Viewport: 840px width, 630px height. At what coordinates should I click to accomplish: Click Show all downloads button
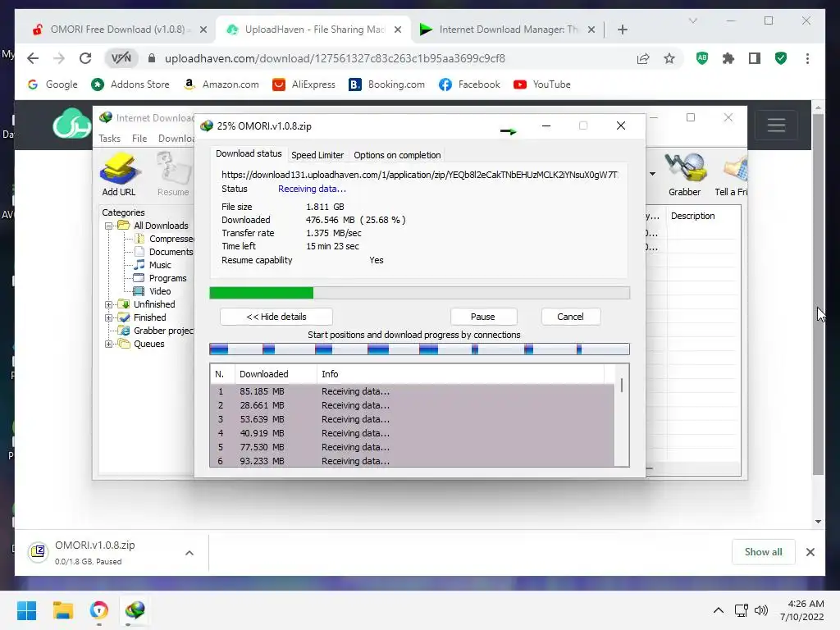[763, 552]
